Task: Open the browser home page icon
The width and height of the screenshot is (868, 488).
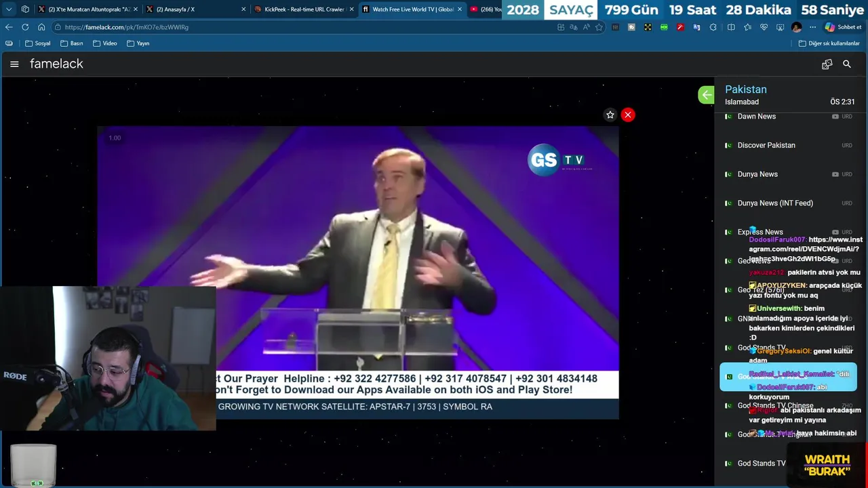Action: pyautogui.click(x=41, y=27)
